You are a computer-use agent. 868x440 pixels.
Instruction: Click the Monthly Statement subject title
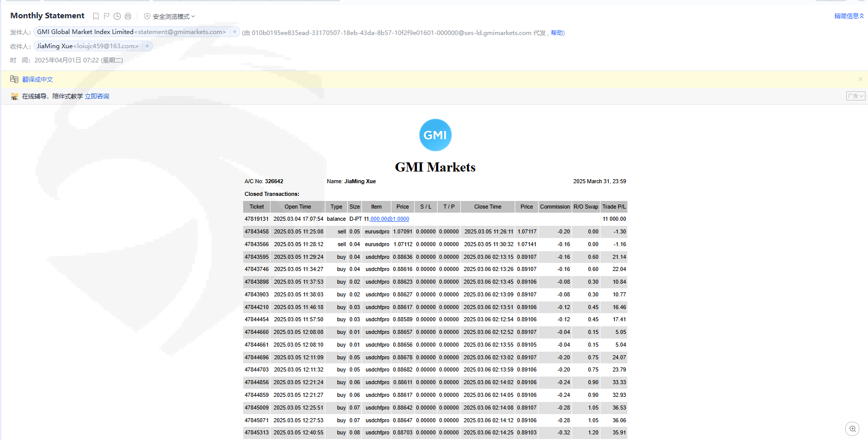[x=47, y=16]
